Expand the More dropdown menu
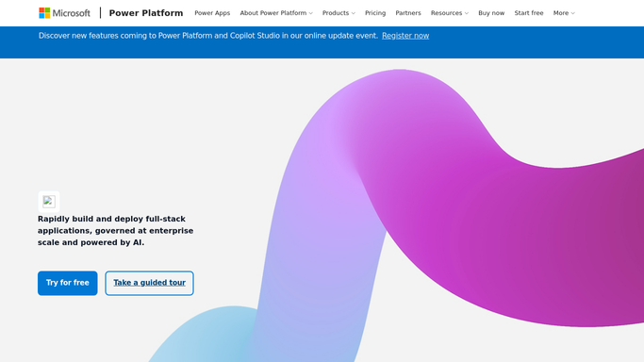The height and width of the screenshot is (362, 644). click(564, 13)
